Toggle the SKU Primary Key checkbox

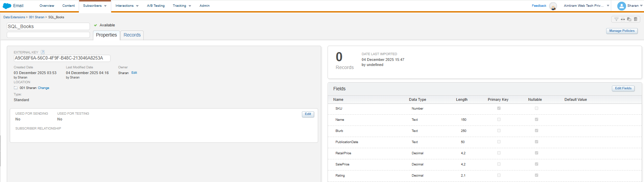tap(499, 108)
